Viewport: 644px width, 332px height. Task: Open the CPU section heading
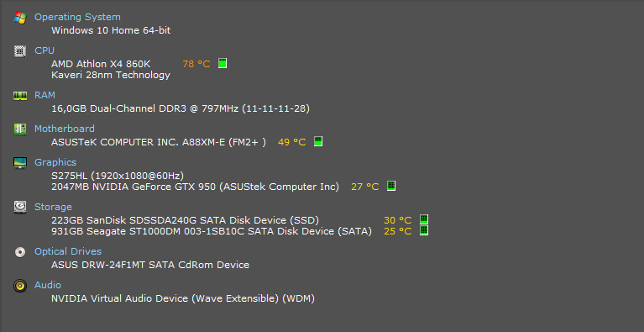[45, 50]
